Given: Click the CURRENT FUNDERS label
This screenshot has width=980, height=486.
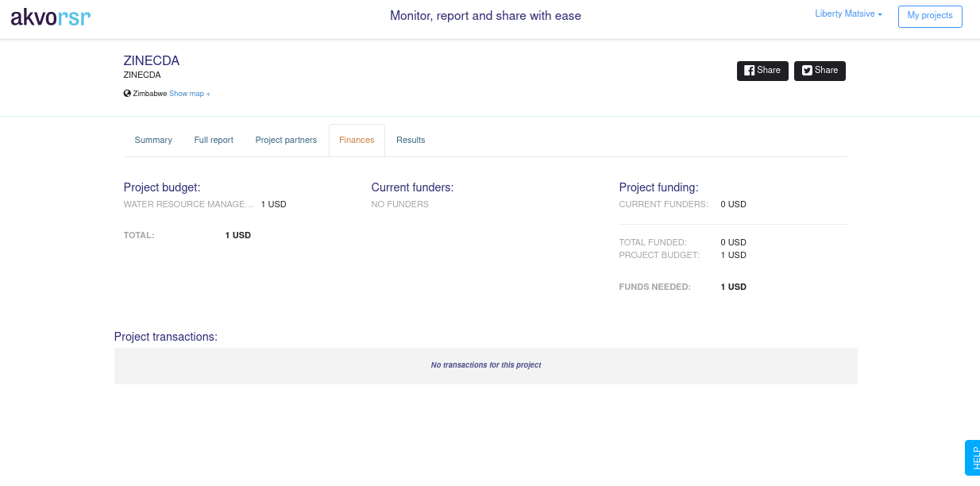Looking at the screenshot, I should point(664,204).
